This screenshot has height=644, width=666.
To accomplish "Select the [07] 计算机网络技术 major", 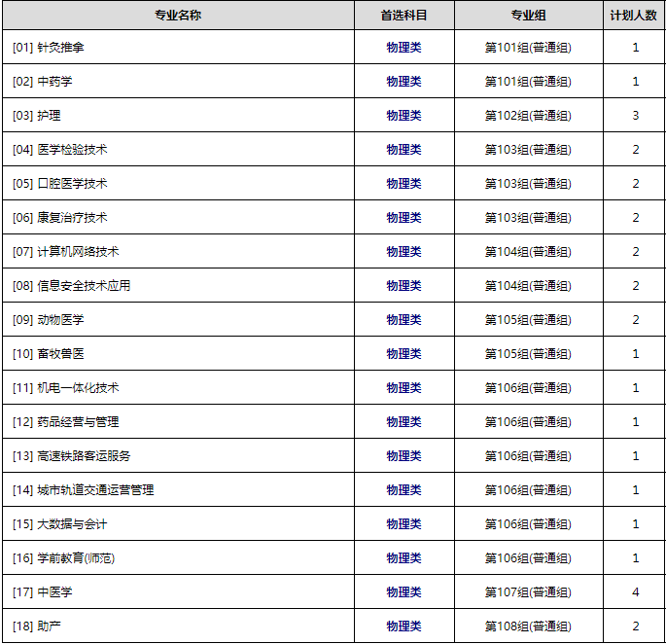I will (66, 251).
